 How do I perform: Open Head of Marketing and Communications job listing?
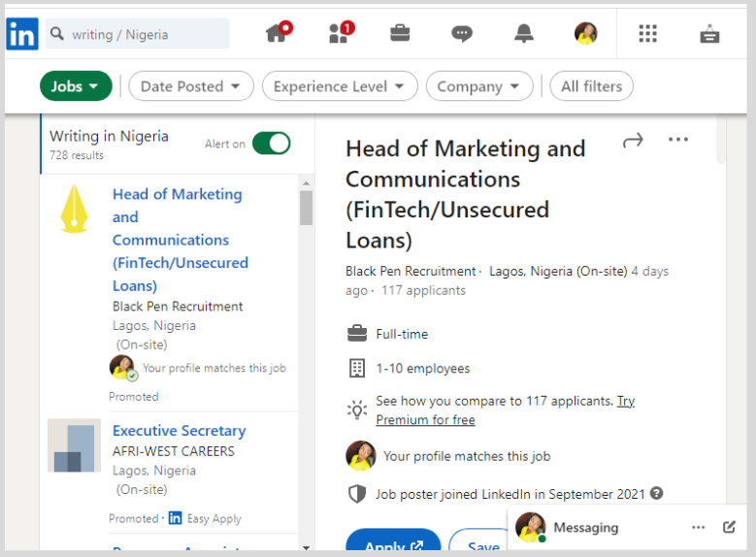pyautogui.click(x=181, y=240)
